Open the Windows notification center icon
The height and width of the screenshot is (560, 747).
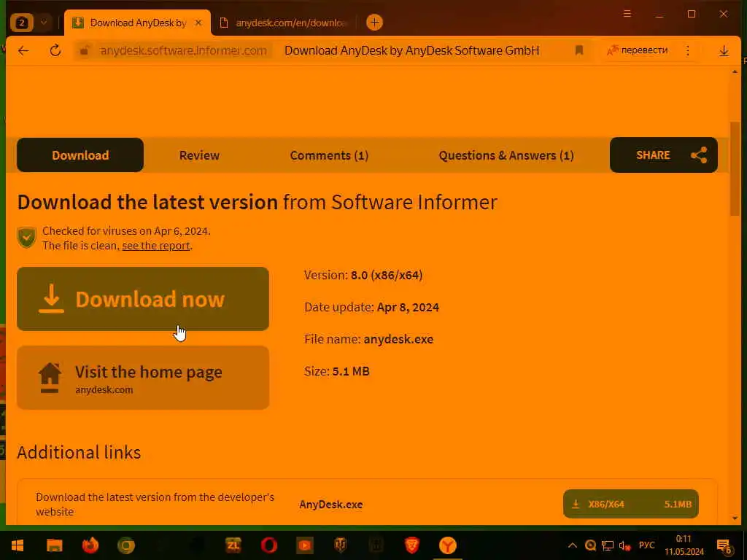click(724, 546)
